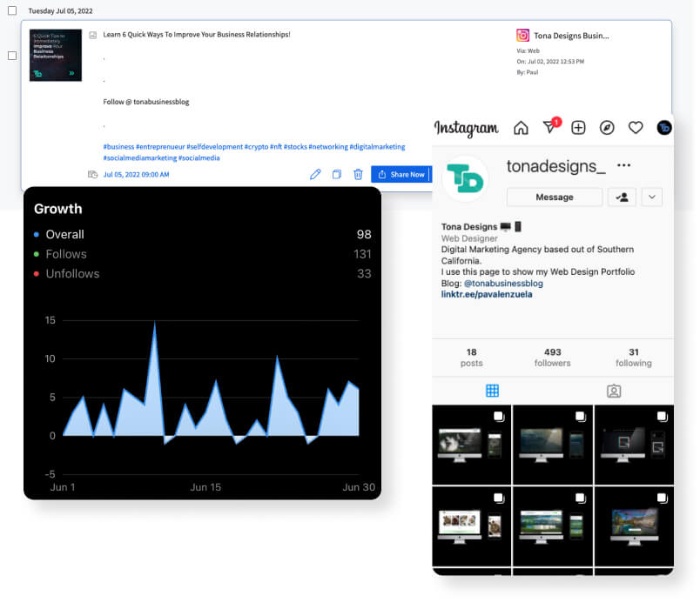
Task: Select the Follows legend in Growth chart
Action: (66, 254)
